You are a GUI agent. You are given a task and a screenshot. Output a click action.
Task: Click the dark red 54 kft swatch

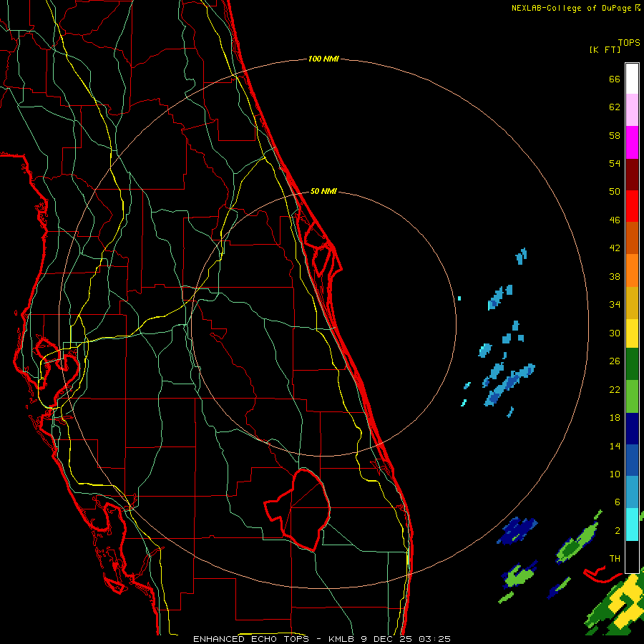[632, 175]
